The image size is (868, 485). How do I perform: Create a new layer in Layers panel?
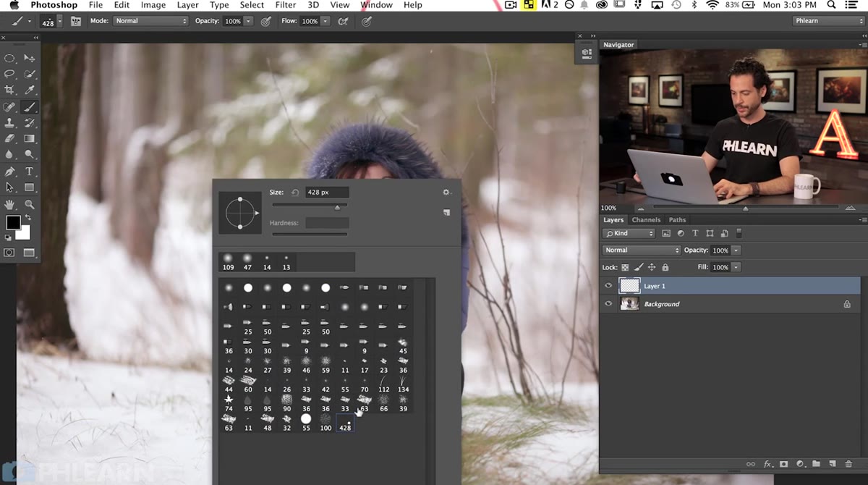(x=831, y=464)
